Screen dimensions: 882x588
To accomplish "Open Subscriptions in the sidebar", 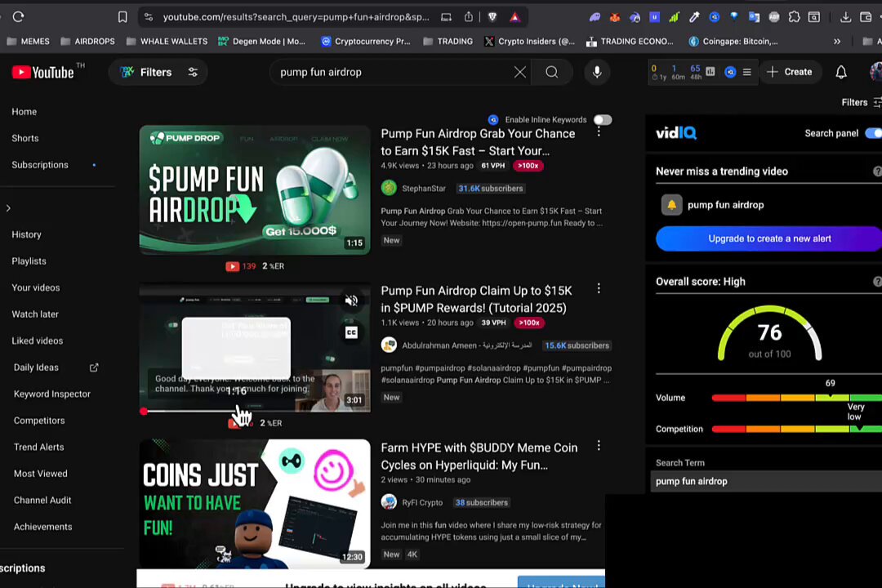I will (x=40, y=164).
